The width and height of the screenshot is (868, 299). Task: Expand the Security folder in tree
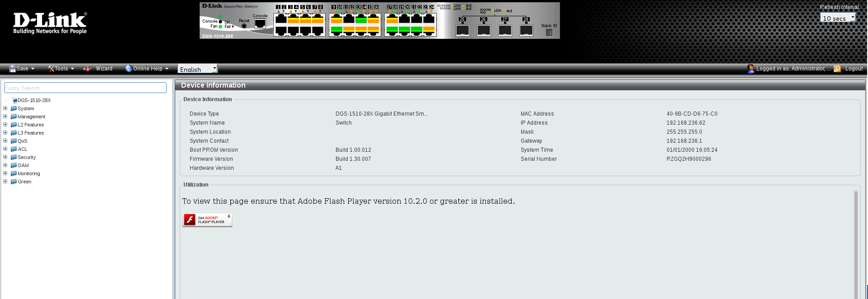coord(5,157)
